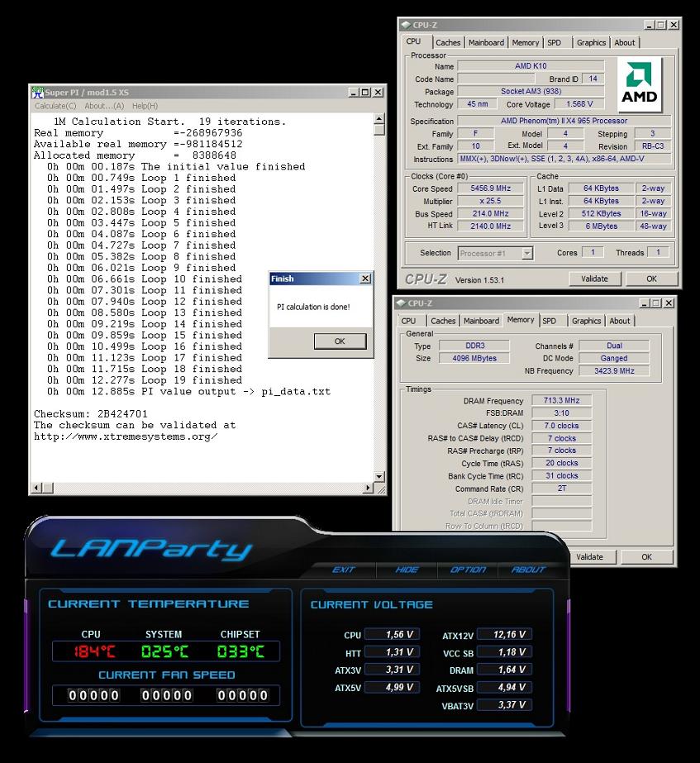700x763 pixels.
Task: Click HIDE in LANParty monitor
Action: (x=407, y=570)
